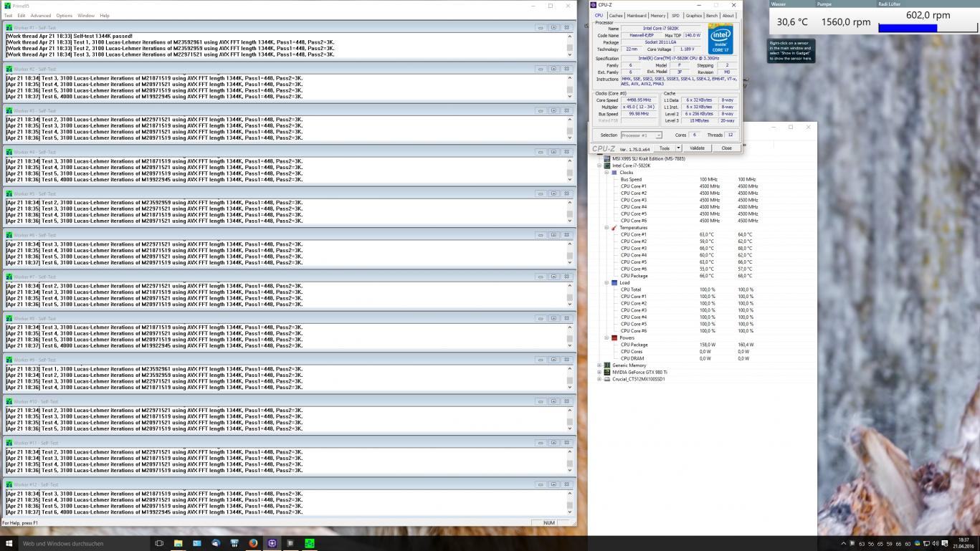Click the volume icon in system tray

click(x=936, y=543)
